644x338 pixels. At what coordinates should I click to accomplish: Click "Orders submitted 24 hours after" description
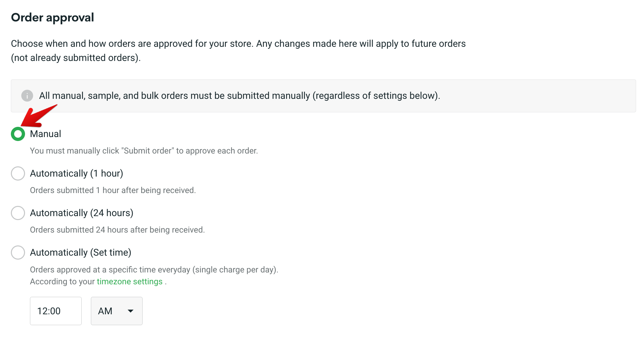tap(117, 230)
